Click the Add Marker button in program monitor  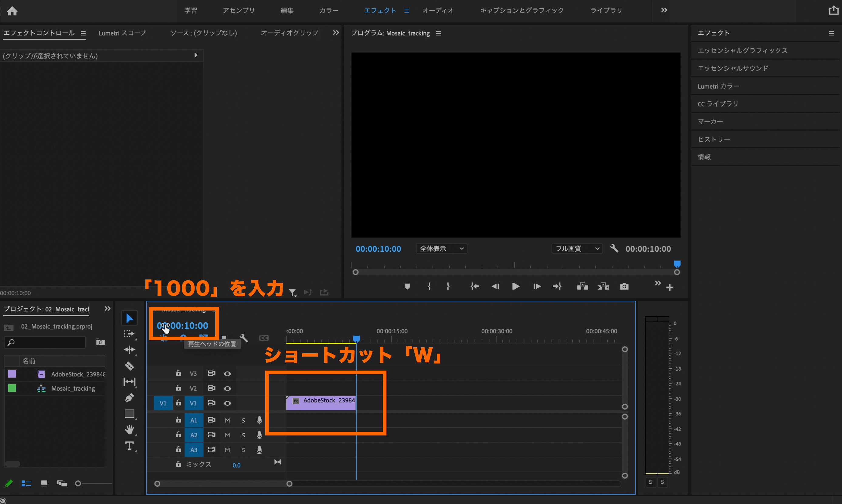(x=407, y=287)
